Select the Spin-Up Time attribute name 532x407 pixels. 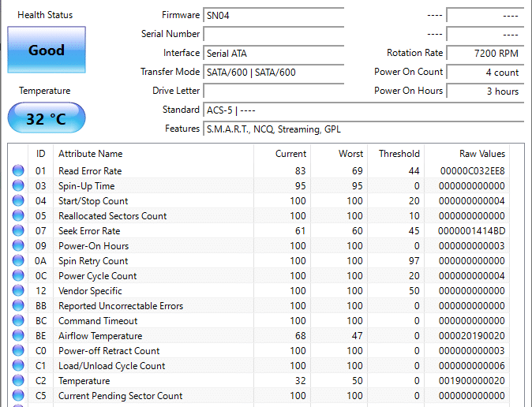click(87, 186)
